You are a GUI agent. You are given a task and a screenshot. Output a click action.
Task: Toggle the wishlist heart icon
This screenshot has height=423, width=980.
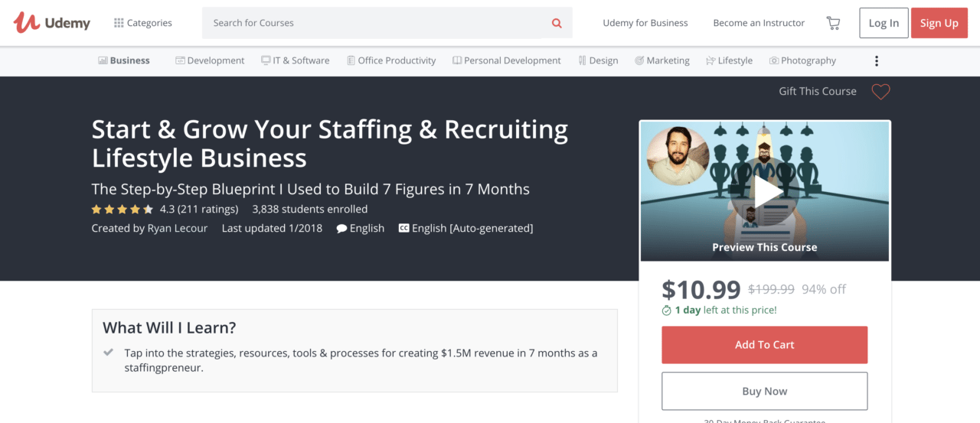point(880,92)
